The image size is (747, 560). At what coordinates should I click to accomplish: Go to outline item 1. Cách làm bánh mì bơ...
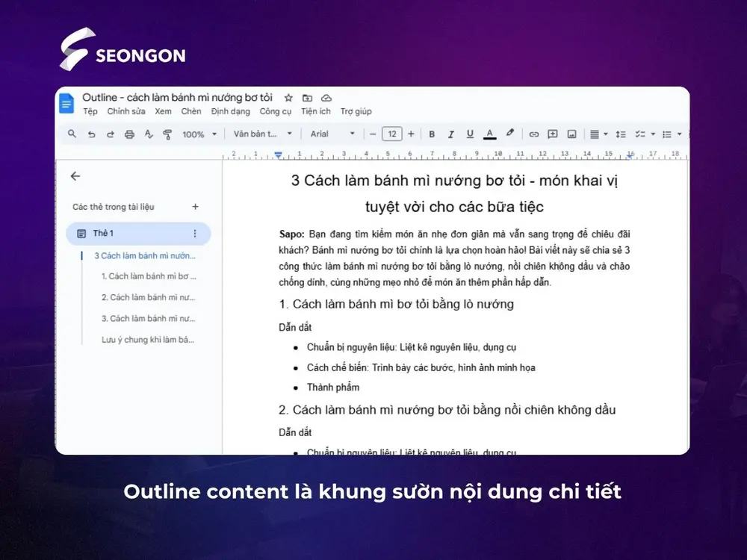click(149, 276)
